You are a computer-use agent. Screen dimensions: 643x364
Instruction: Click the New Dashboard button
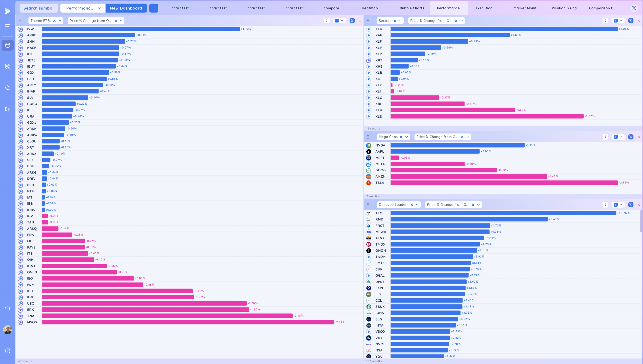[126, 8]
